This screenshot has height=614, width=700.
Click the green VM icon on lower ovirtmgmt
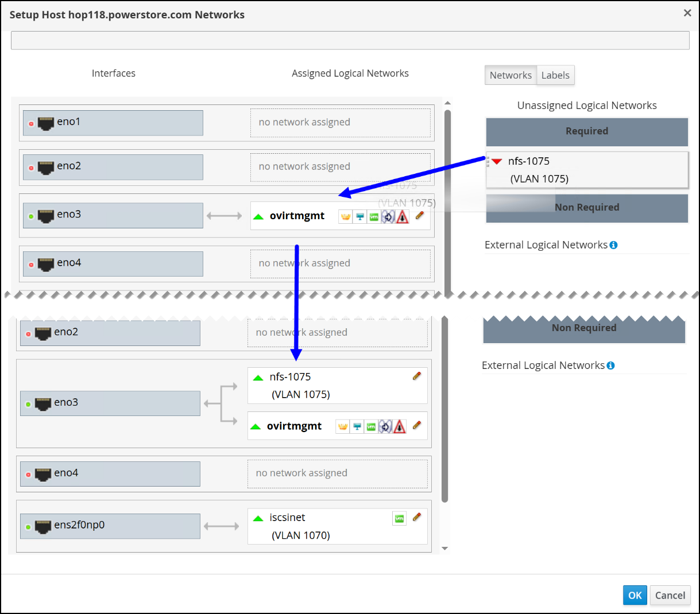[x=371, y=427]
